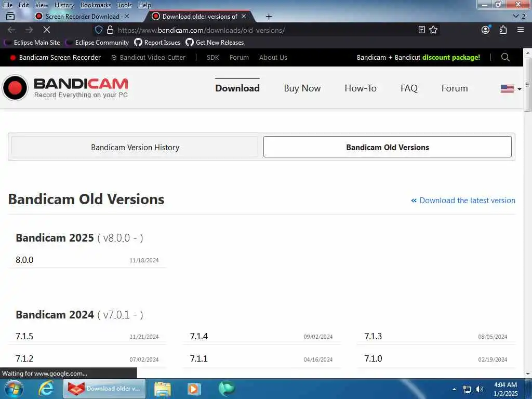Open the Edit menu
Image resolution: width=532 pixels, height=399 pixels.
[24, 5]
